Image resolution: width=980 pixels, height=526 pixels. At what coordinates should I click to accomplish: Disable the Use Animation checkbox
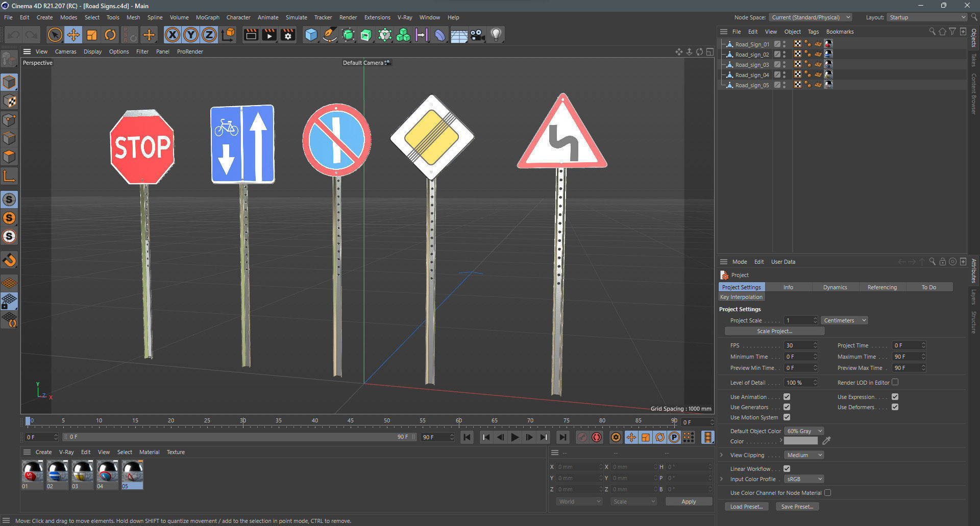pos(787,396)
